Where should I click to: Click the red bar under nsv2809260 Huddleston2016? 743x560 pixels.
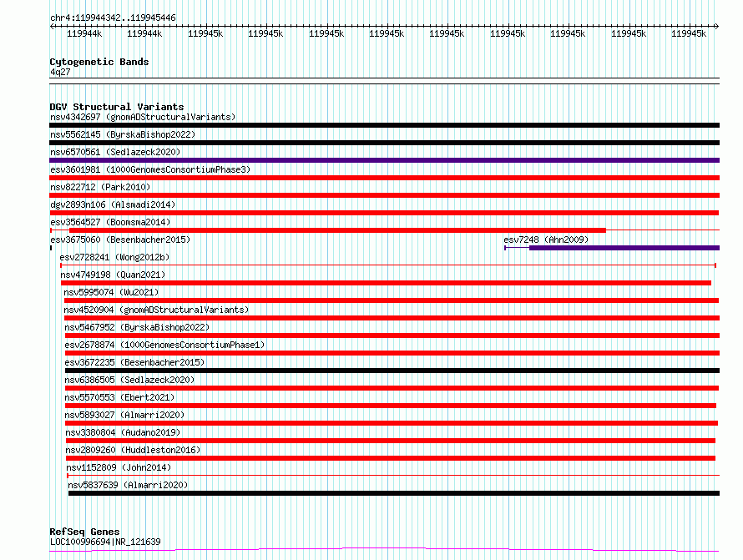(x=391, y=458)
